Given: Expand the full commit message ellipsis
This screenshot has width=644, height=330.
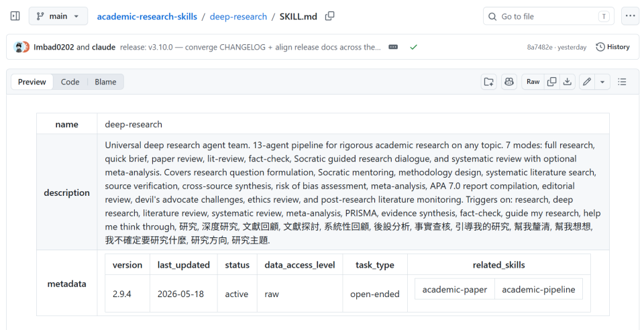Looking at the screenshot, I should coord(393,47).
